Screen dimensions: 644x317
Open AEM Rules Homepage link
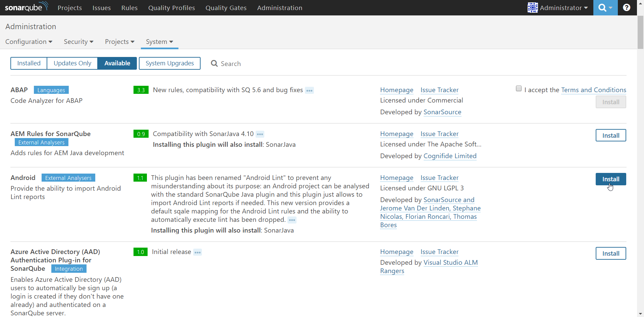(x=397, y=134)
